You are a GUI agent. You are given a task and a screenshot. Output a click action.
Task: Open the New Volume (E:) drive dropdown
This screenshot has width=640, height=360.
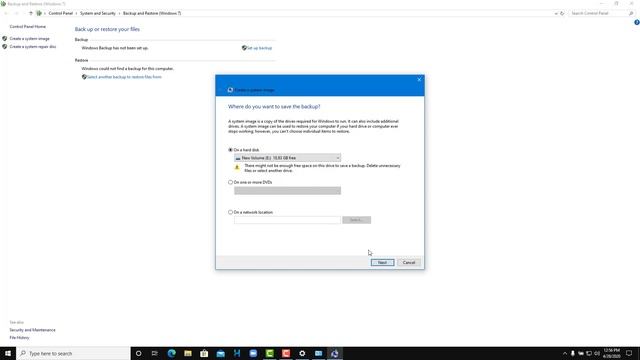tap(287, 158)
